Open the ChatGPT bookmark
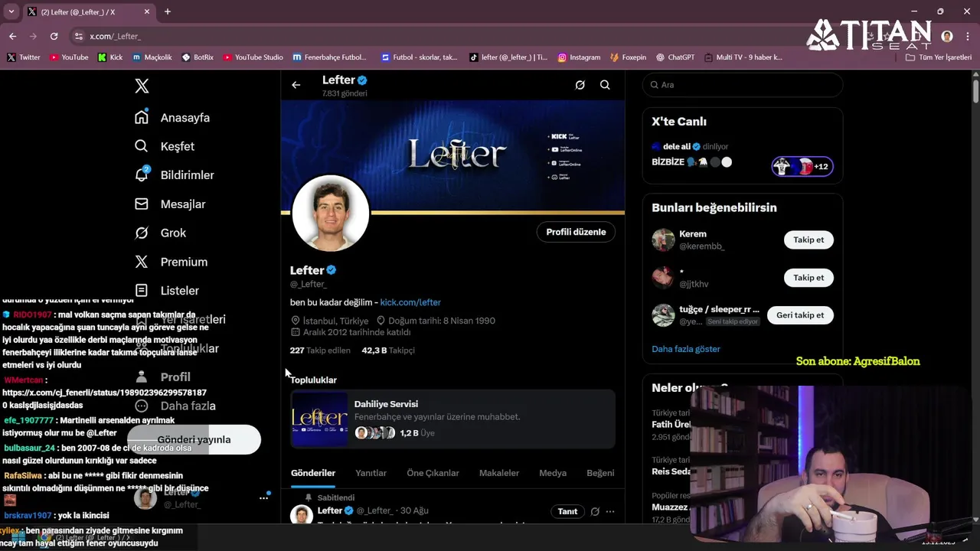The height and width of the screenshot is (551, 980). [x=675, y=57]
